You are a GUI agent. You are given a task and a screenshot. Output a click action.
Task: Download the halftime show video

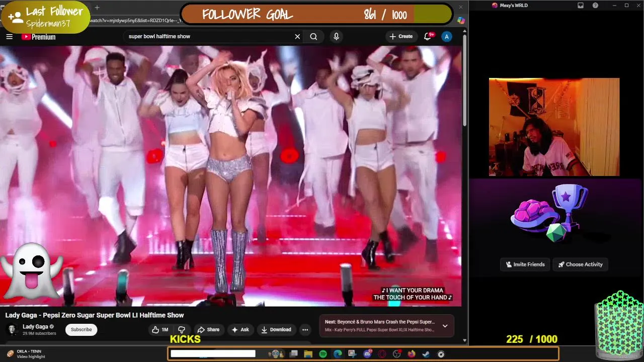pyautogui.click(x=276, y=330)
